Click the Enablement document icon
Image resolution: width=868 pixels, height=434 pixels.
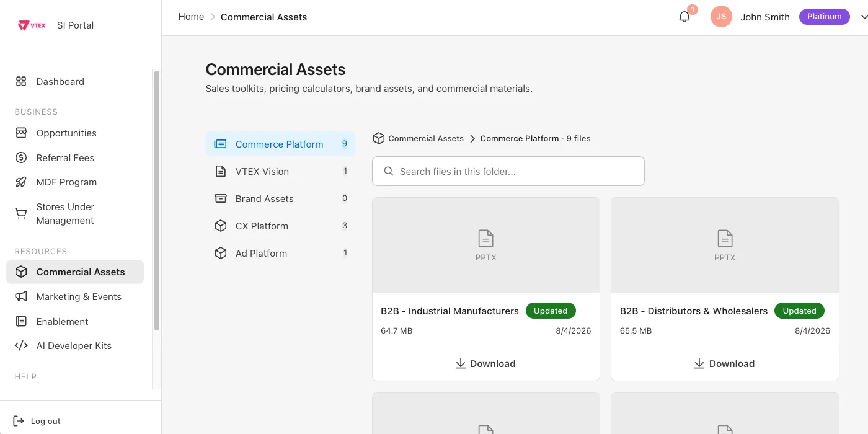point(21,321)
